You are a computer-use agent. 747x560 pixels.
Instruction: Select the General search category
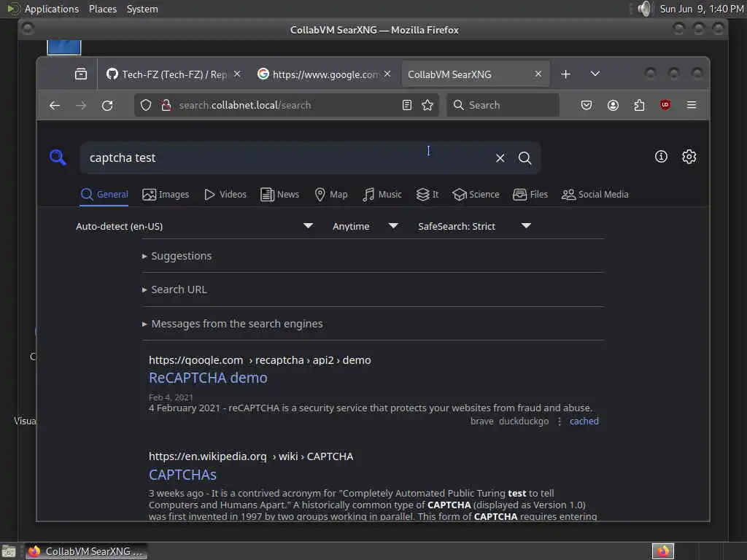pyautogui.click(x=104, y=194)
